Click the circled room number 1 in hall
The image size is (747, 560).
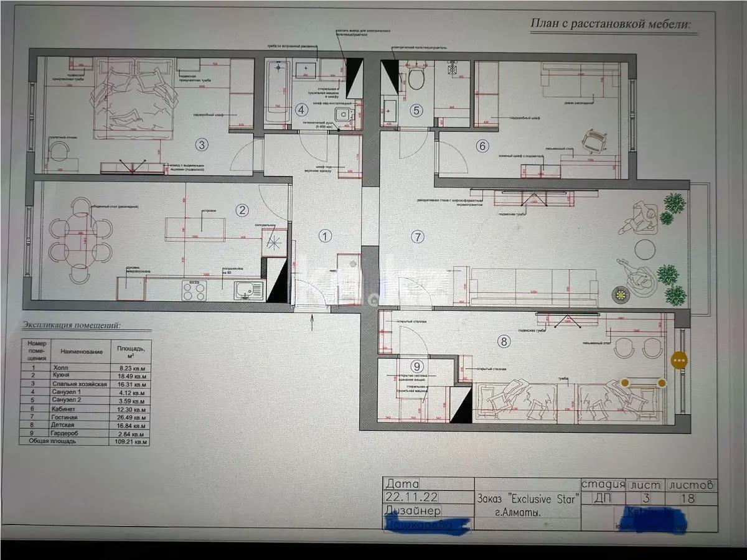click(x=325, y=236)
